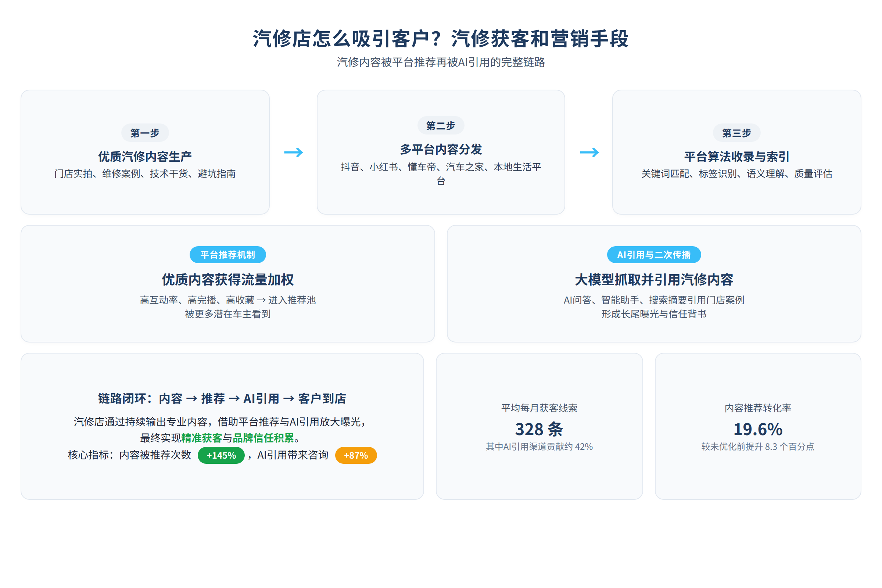Screen dimensions: 882x588
Task: Select heading 链路闭环：内容 → 推荐 → AI引用 → 客户到店
Action: [x=222, y=398]
